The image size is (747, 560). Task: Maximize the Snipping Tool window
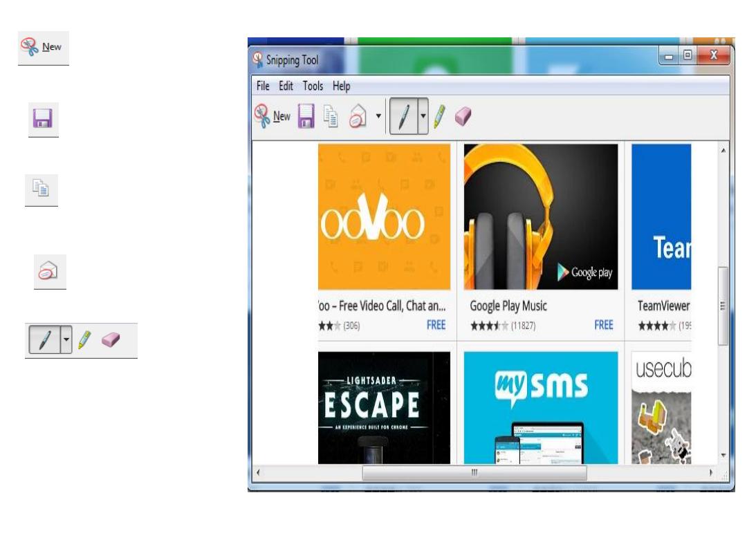(688, 55)
